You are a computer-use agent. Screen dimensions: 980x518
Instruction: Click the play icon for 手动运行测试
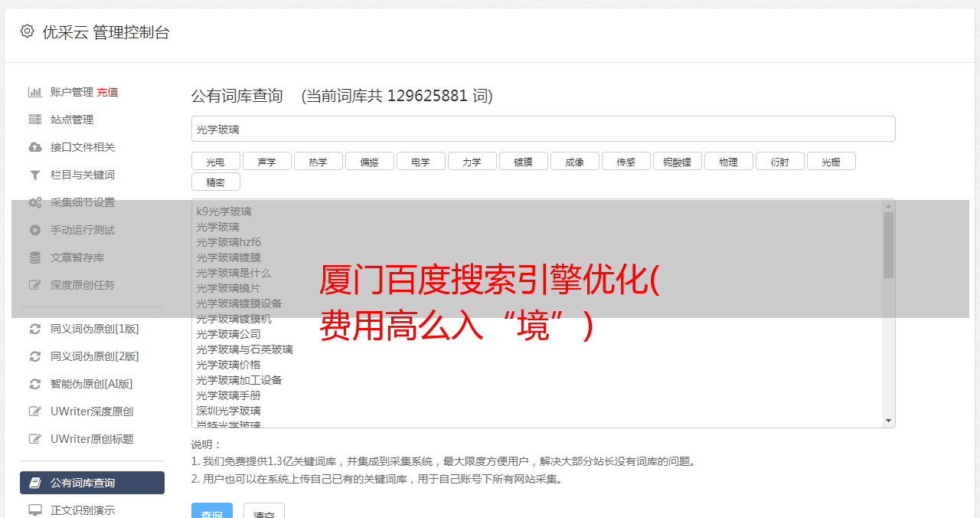point(35,230)
